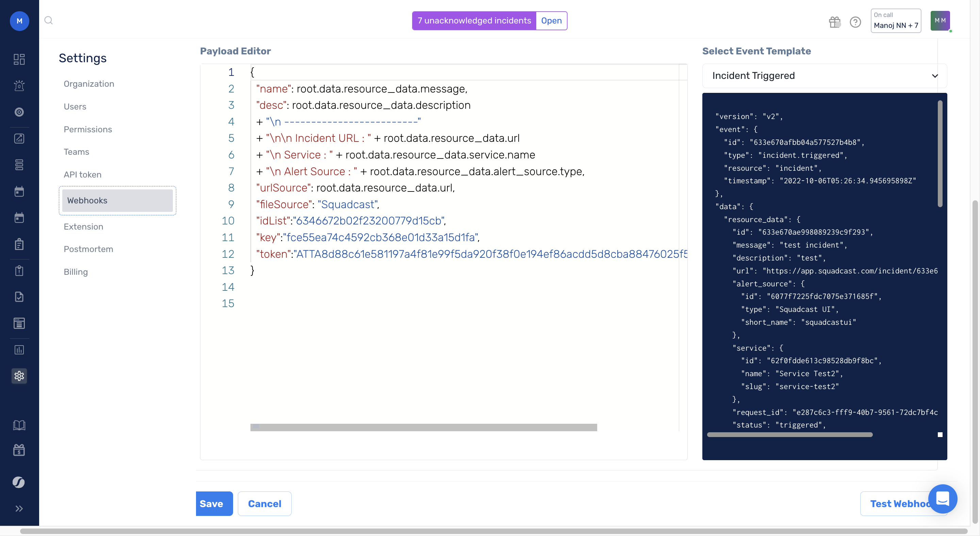Open the Incident Triggered event template dropdown
This screenshot has height=536, width=980.
tap(824, 76)
